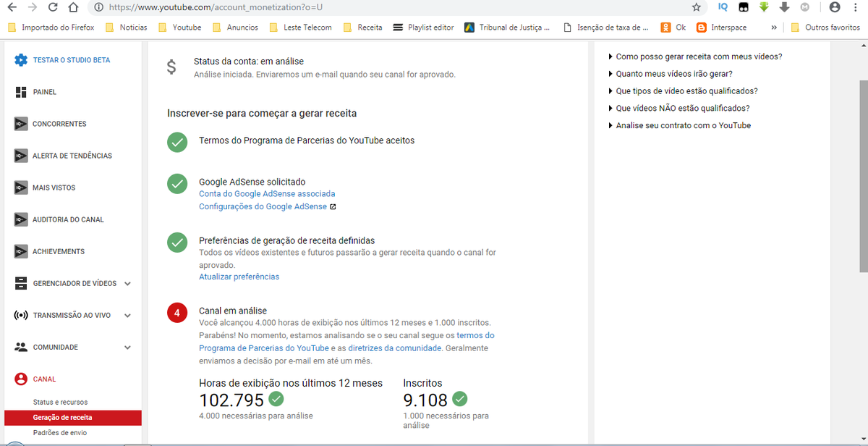This screenshot has width=868, height=446.
Task: Expand 'Que vídeos NÃO estão qualificados?'
Action: point(679,109)
